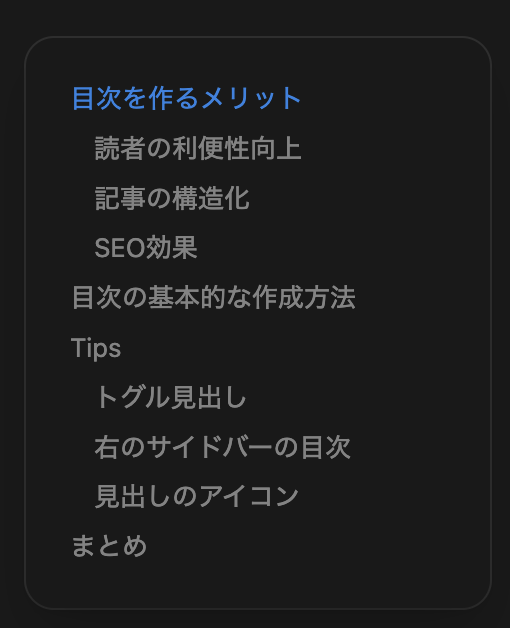Viewport: 510px width, 628px height.
Task: Click the subheading mentioning SEO
Action: coord(146,248)
